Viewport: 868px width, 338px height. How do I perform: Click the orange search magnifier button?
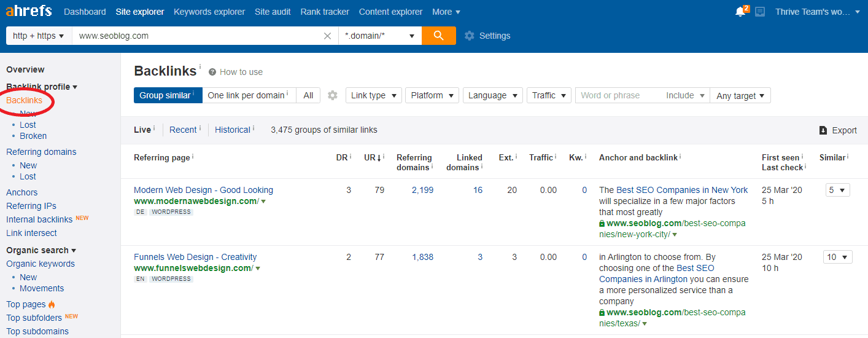(439, 36)
